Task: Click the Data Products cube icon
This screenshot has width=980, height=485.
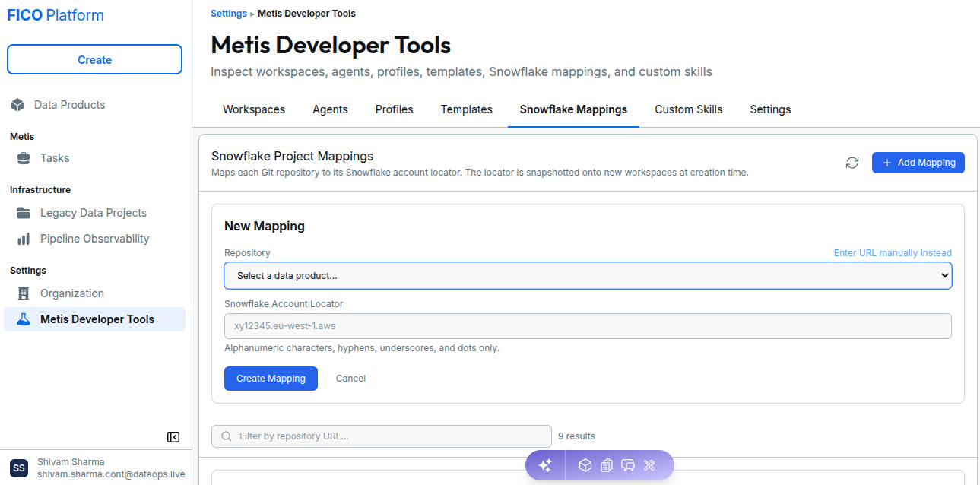Action: [17, 105]
